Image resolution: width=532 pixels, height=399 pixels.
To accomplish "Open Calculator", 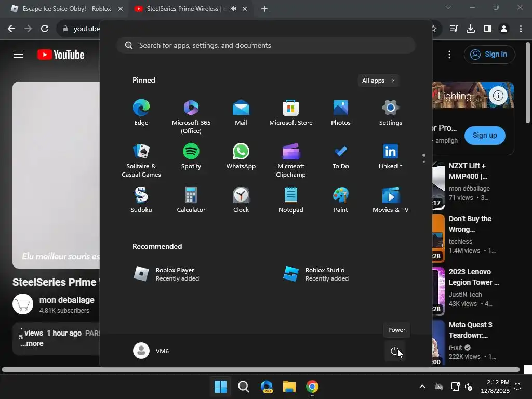I will pyautogui.click(x=191, y=200).
